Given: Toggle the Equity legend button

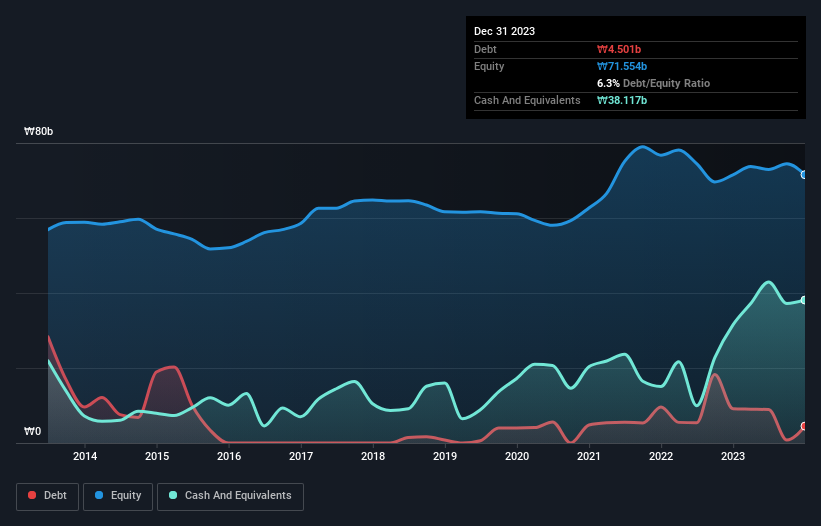Looking at the screenshot, I should (118, 496).
